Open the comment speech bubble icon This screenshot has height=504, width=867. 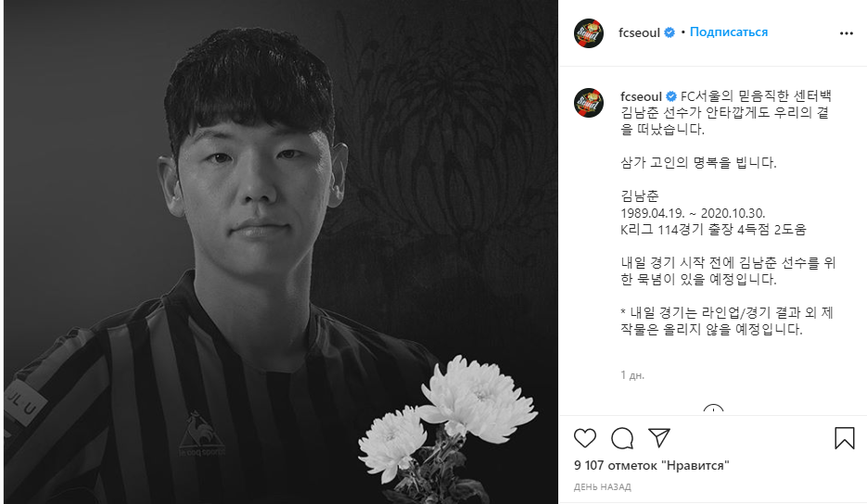622,438
